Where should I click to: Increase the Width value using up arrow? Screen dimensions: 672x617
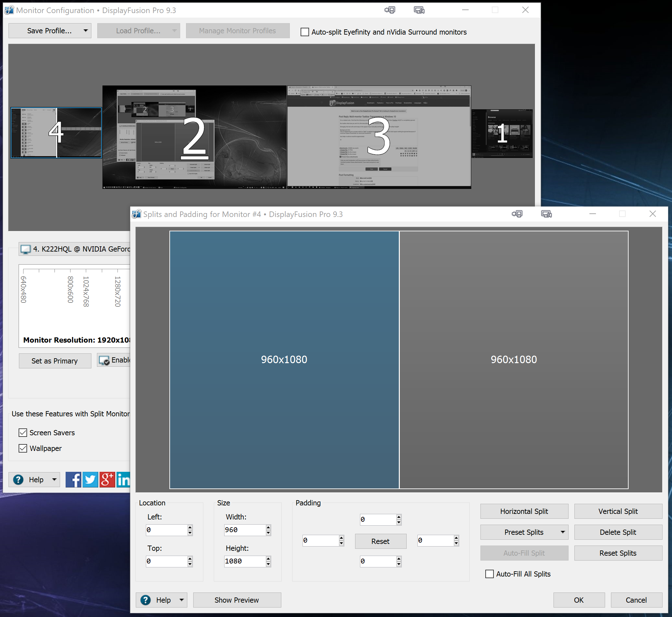pos(268,527)
